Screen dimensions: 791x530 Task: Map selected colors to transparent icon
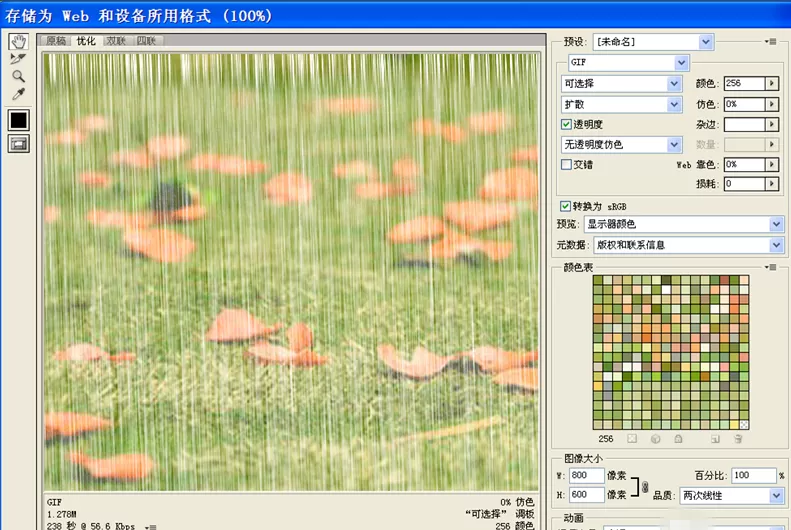[632, 439]
